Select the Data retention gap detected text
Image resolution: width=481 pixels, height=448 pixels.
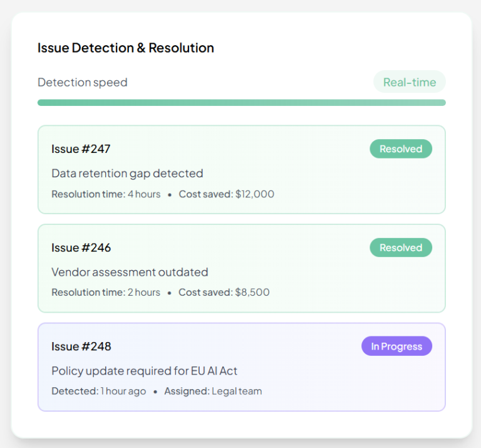pos(127,174)
